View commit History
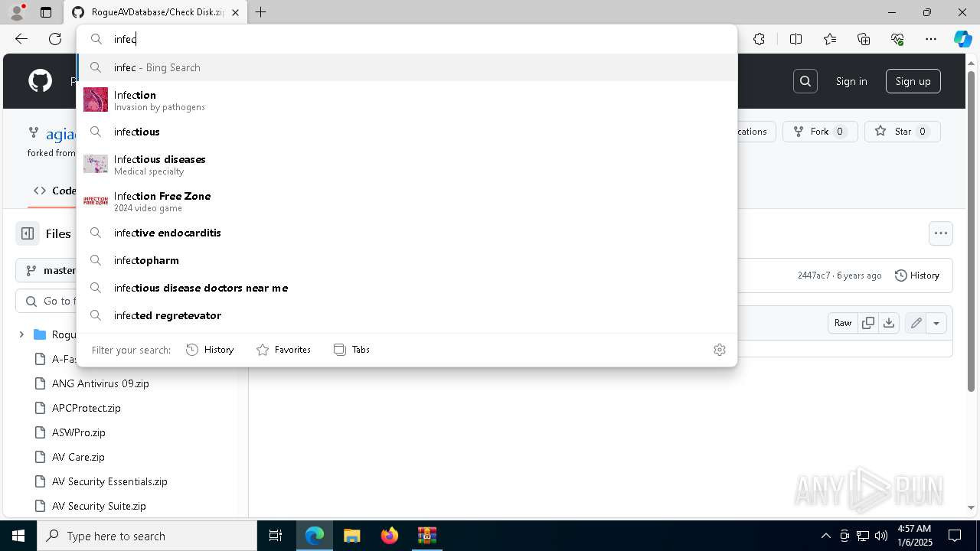 click(917, 275)
